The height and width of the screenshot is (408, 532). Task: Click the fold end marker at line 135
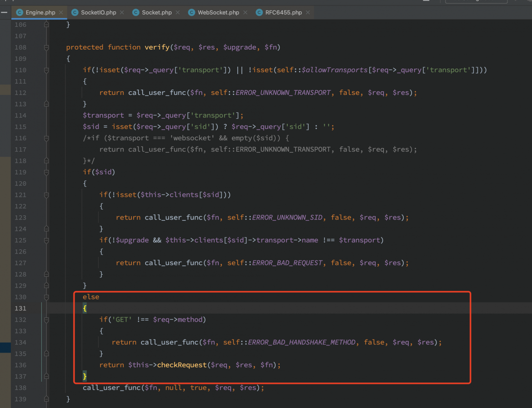46,354
